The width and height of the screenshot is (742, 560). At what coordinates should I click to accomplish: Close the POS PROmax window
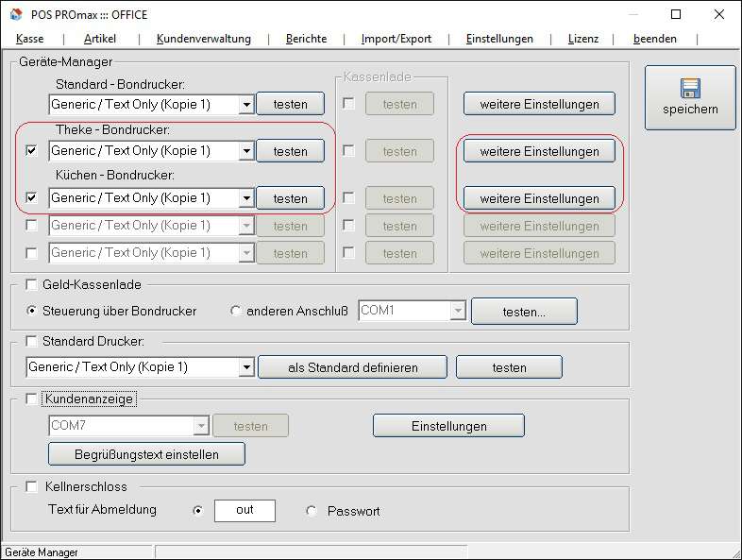[719, 14]
